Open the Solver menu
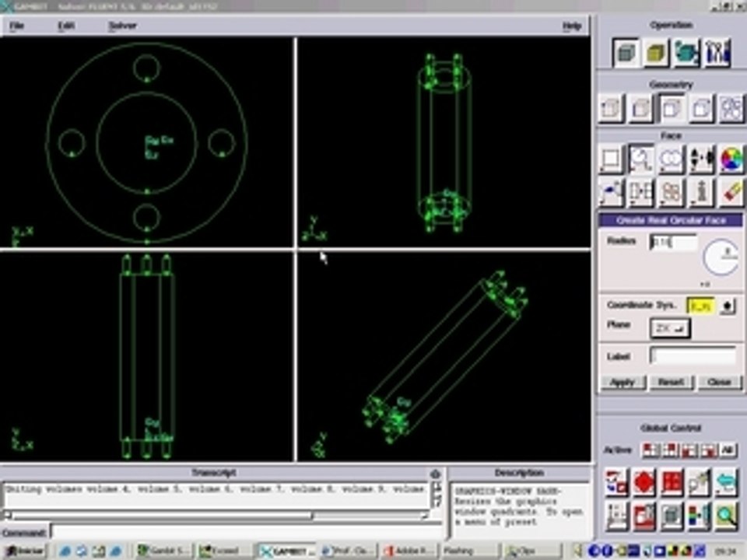 [122, 26]
